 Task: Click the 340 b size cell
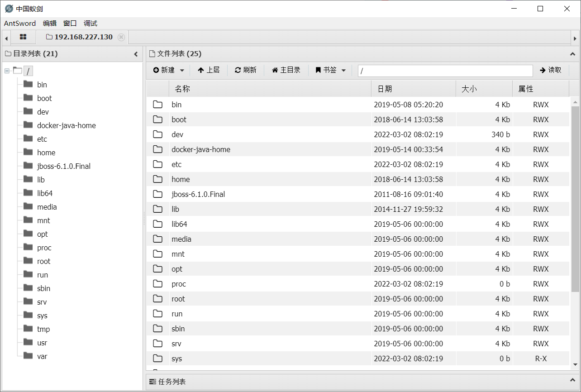click(x=500, y=134)
